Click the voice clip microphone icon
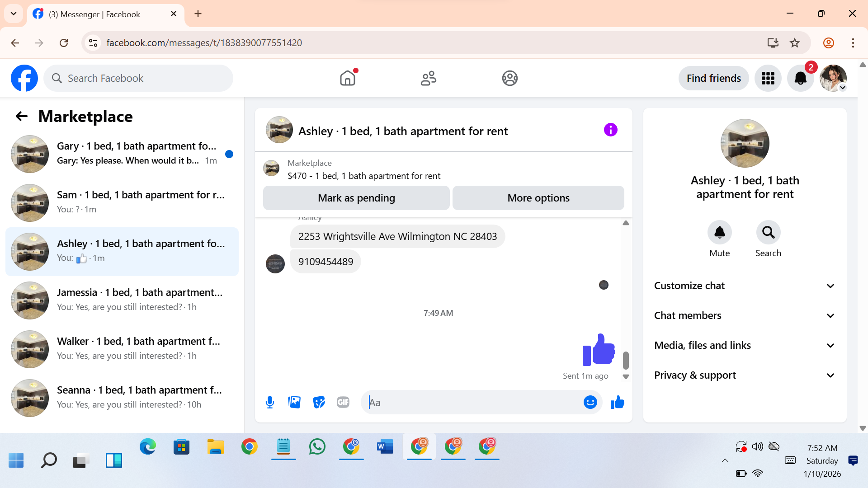The image size is (868, 488). point(270,402)
